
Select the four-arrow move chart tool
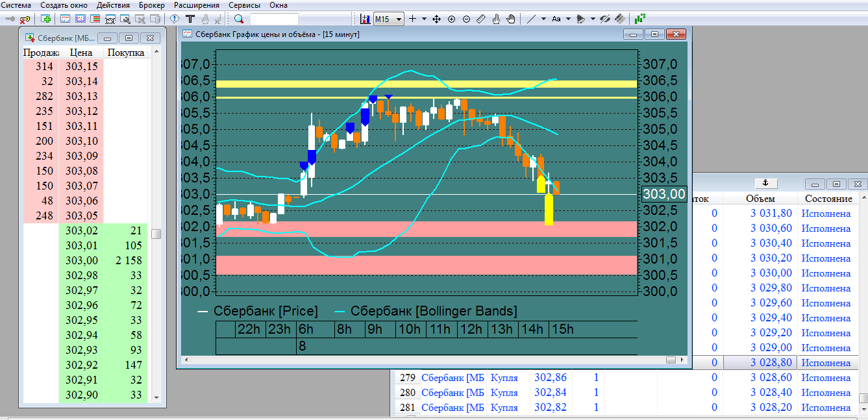pos(436,19)
